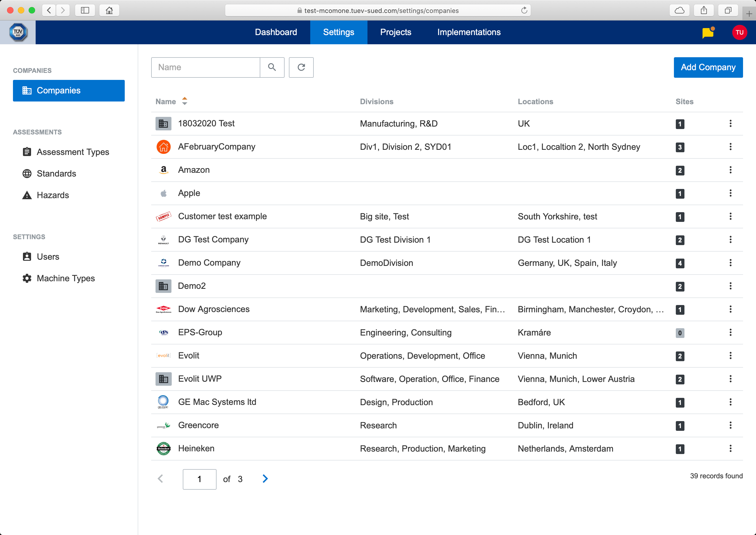Switch to the Implementations tab

pos(469,32)
